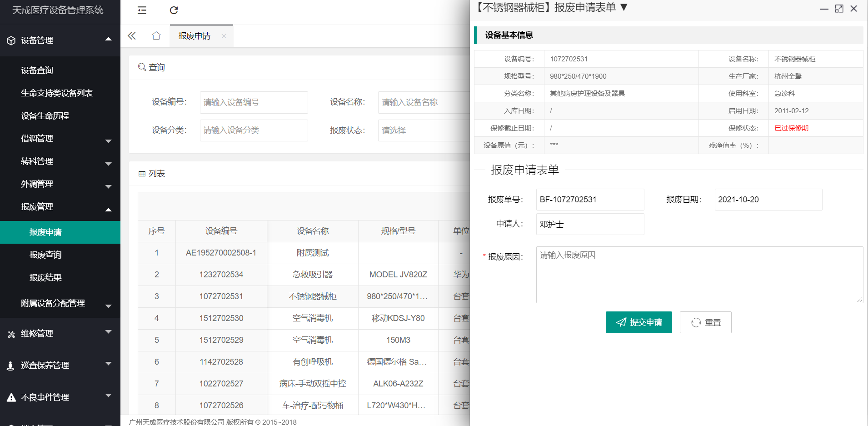Click the 报废原因 text area

(699, 275)
